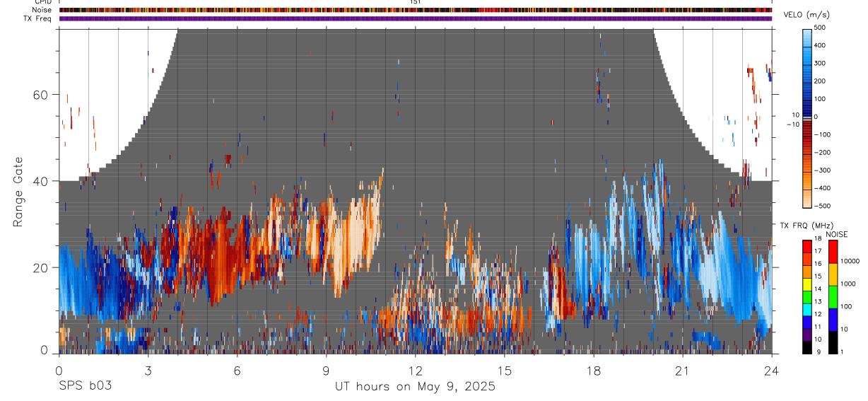Click the green 13–14 MHz swatch in the TX FRQ legend
This screenshot has height=401, width=868.
(808, 297)
